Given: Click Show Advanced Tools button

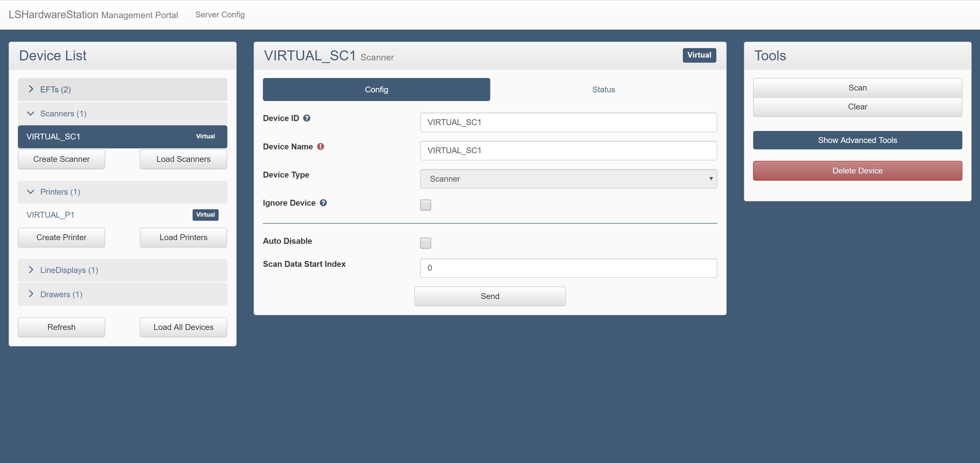Looking at the screenshot, I should coord(857,140).
